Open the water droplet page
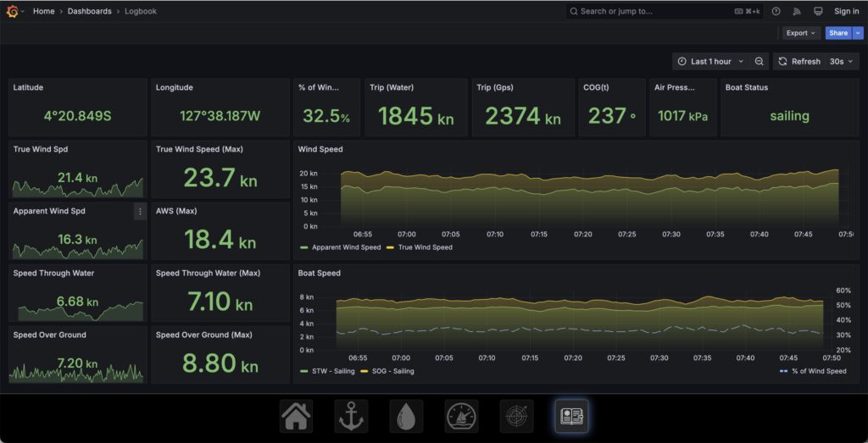 tap(406, 416)
